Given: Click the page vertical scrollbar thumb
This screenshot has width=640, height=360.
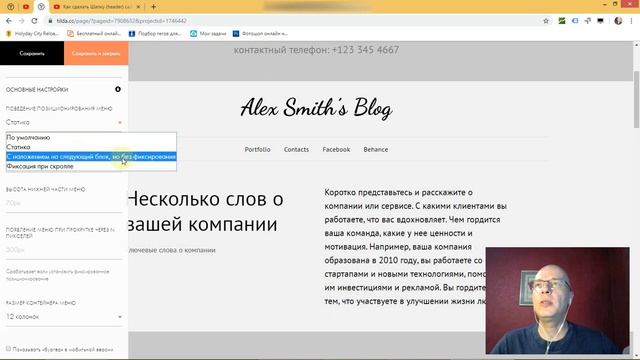Looking at the screenshot, I should (x=636, y=99).
